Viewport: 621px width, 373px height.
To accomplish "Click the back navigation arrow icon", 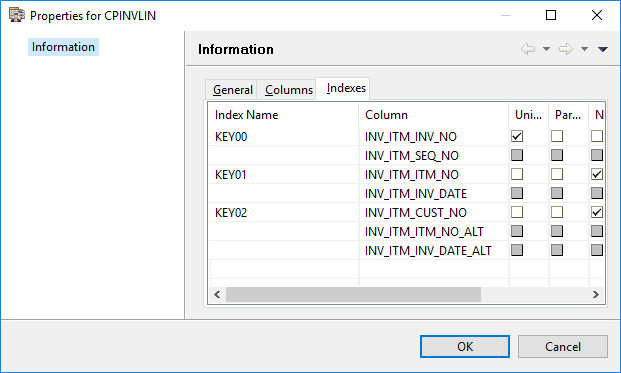I will tap(528, 49).
